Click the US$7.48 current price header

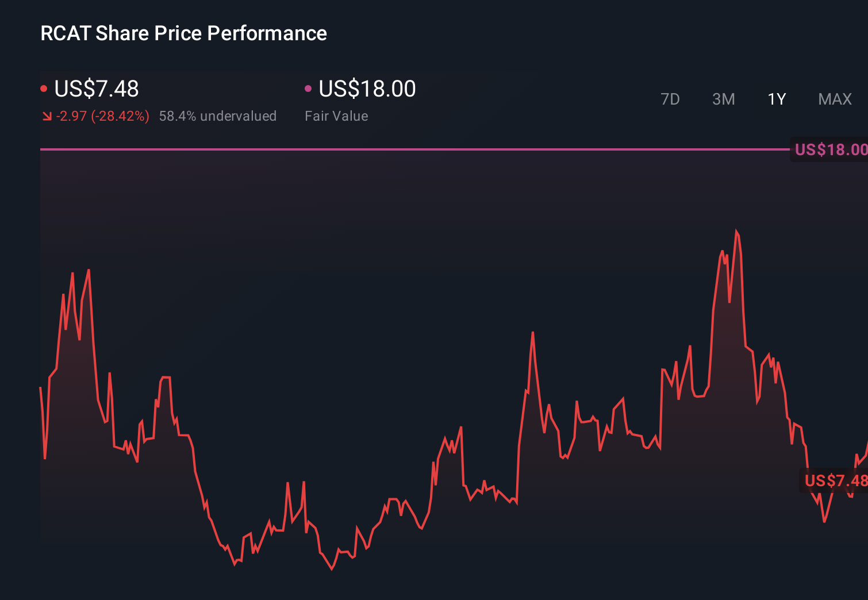point(97,89)
